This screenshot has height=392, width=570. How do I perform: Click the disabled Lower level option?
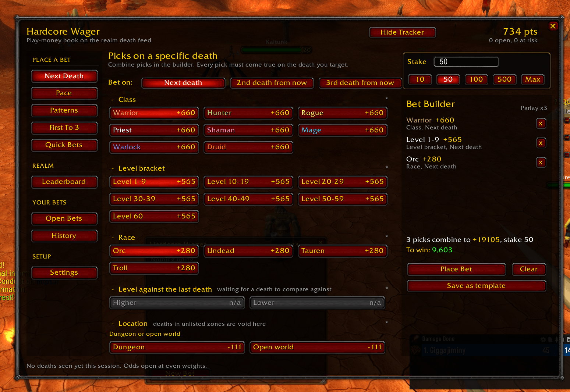tap(318, 303)
